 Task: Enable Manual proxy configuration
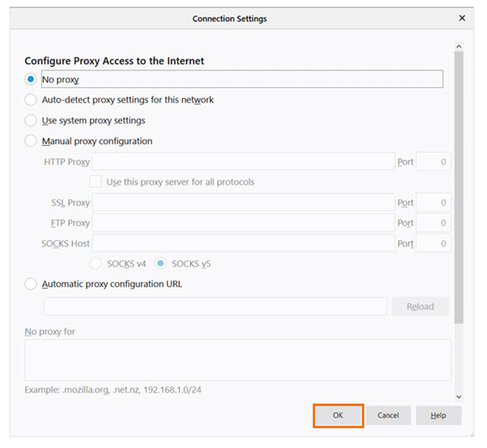[30, 141]
